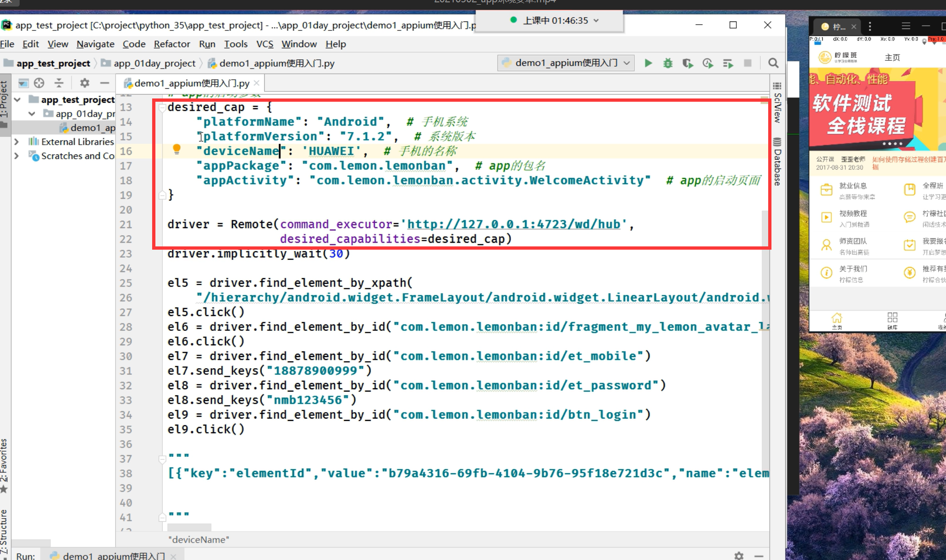Toggle the Database side panel
Screen dimensions: 946x560
click(777, 161)
